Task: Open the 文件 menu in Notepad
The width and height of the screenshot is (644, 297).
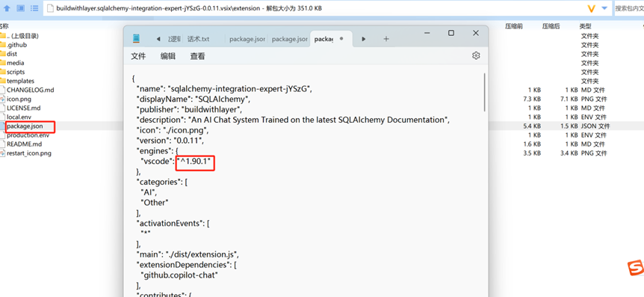Action: tap(138, 56)
